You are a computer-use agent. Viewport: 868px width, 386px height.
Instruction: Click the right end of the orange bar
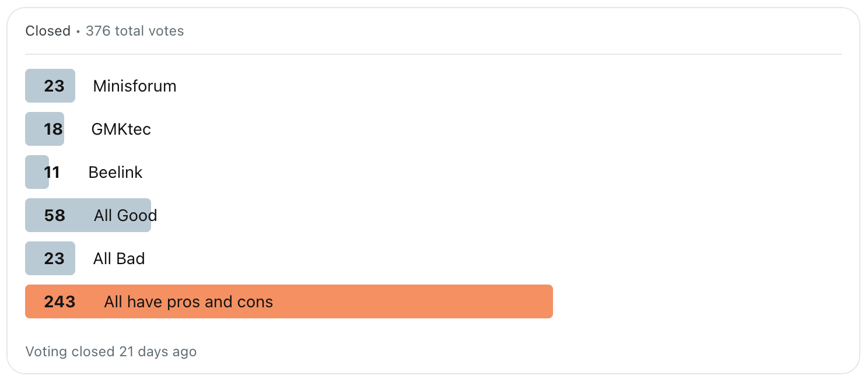[547, 302]
